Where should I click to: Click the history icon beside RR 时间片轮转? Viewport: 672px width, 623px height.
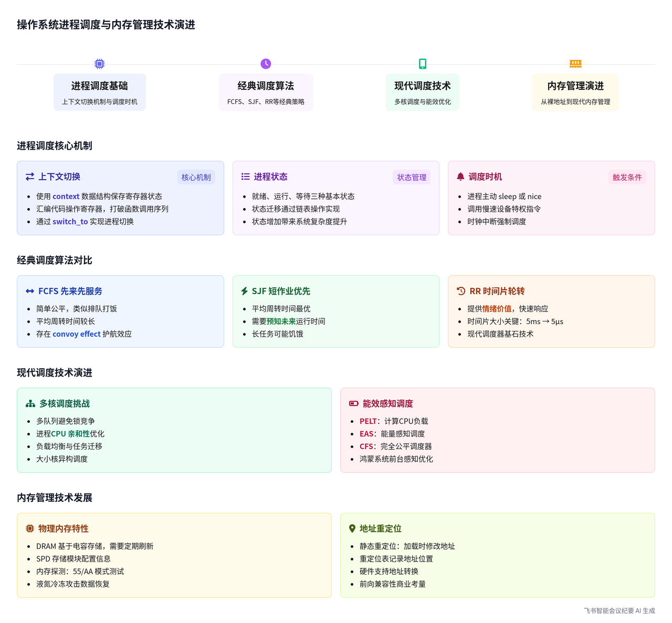pos(461,292)
